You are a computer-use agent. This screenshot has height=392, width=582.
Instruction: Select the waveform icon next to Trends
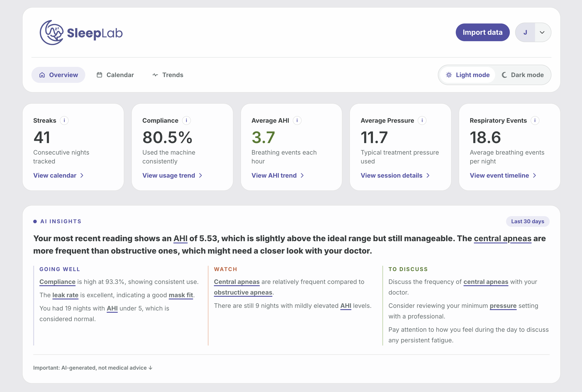pyautogui.click(x=155, y=75)
